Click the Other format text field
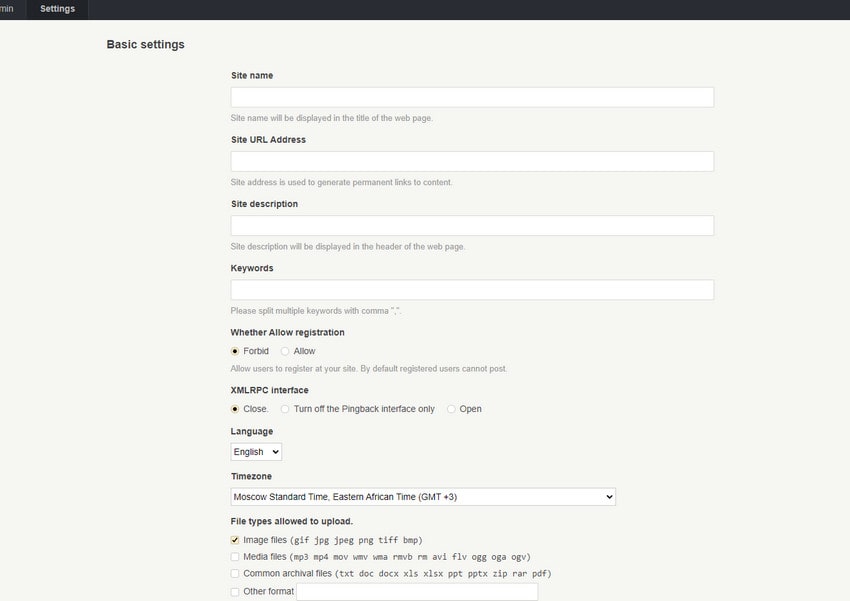Image resolution: width=850 pixels, height=601 pixels. pos(417,592)
